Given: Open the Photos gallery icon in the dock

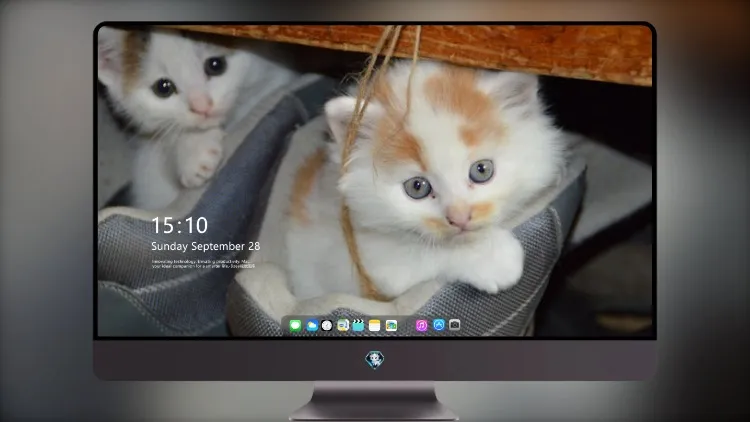Looking at the screenshot, I should [x=391, y=326].
